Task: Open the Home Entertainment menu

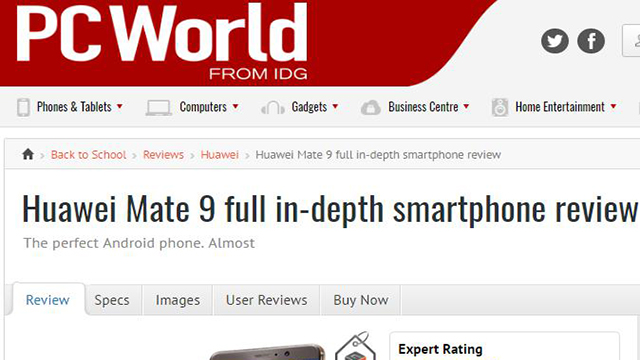Action: pyautogui.click(x=560, y=107)
